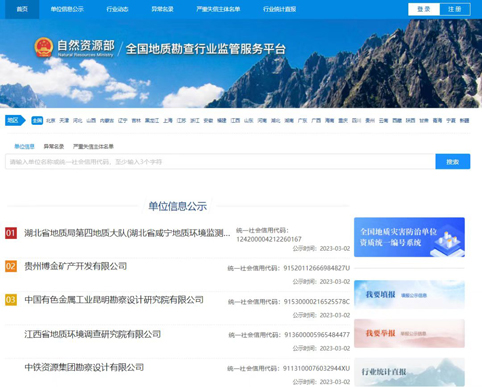
Task: Open the 行业动态 navigation menu
Action: (x=117, y=9)
